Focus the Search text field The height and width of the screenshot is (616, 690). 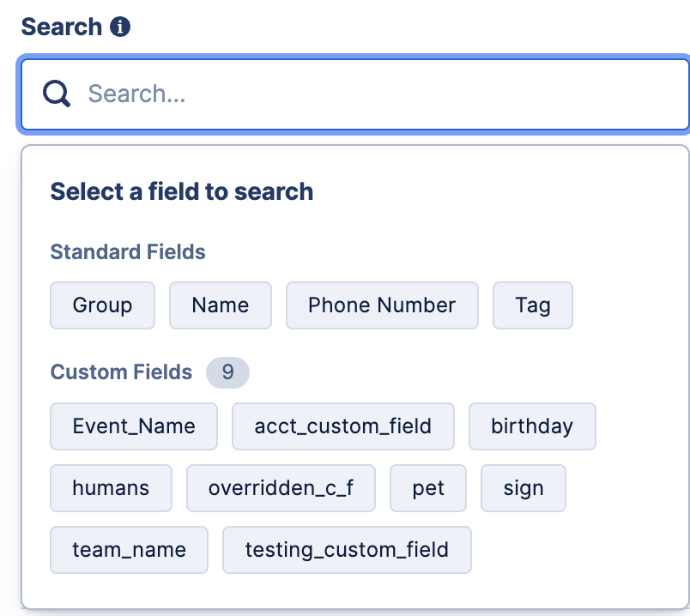(x=354, y=94)
